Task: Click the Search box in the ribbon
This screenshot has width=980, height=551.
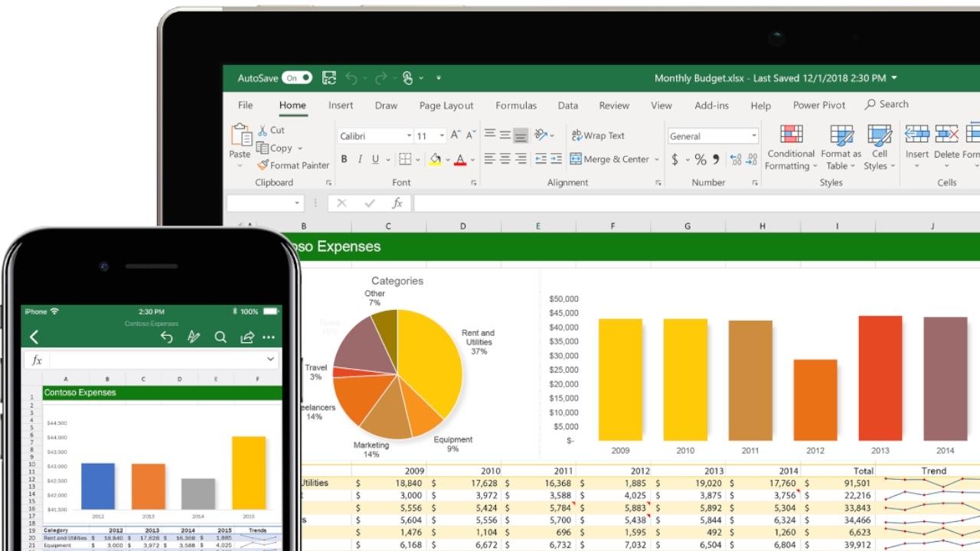Action: pos(887,104)
